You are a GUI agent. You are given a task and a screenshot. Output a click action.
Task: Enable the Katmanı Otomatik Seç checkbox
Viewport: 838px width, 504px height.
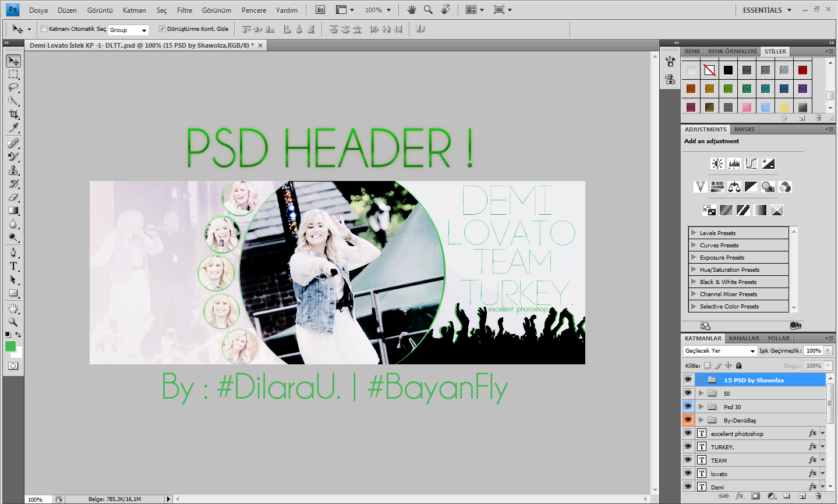(x=44, y=28)
